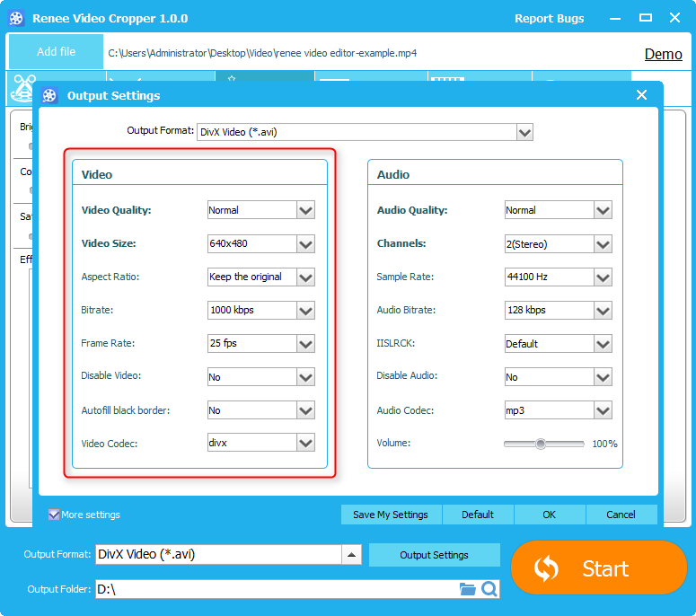Expand the Video Quality dropdown

tap(306, 210)
